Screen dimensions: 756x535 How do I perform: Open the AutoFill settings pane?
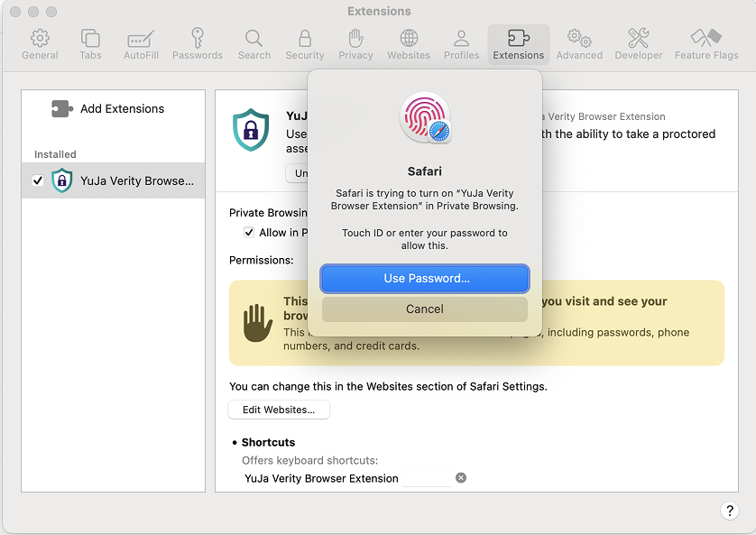point(141,44)
